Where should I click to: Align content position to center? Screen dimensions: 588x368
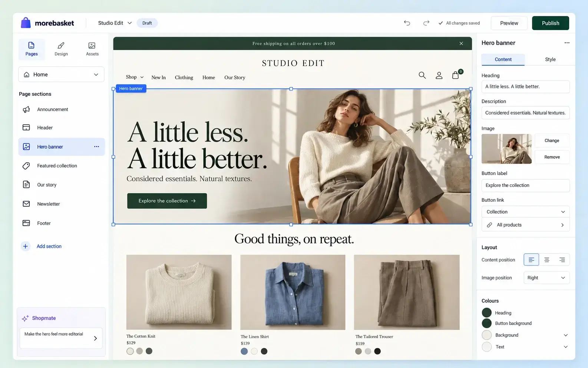(547, 260)
